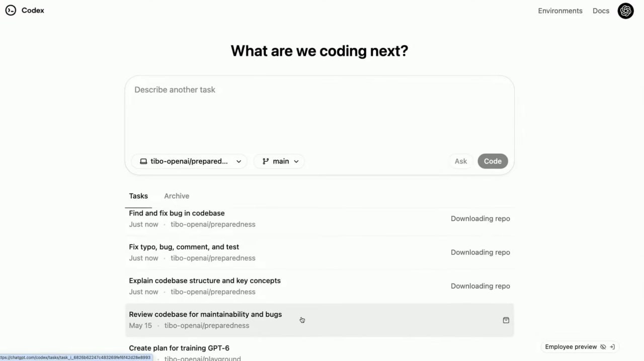This screenshot has height=361, width=644.
Task: Expand the tibo-openai/prepared... environment dropdown
Action: point(238,161)
